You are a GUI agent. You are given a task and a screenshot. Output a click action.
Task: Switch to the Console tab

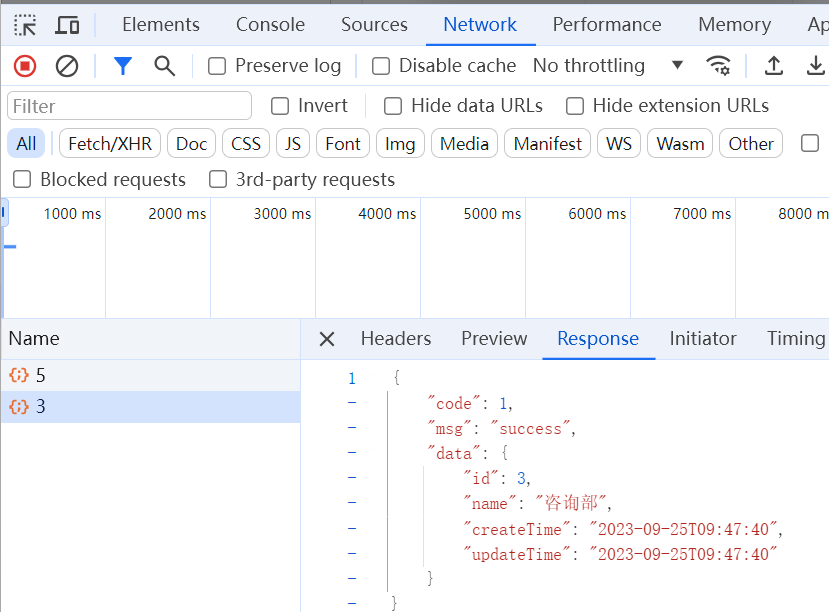pyautogui.click(x=270, y=25)
